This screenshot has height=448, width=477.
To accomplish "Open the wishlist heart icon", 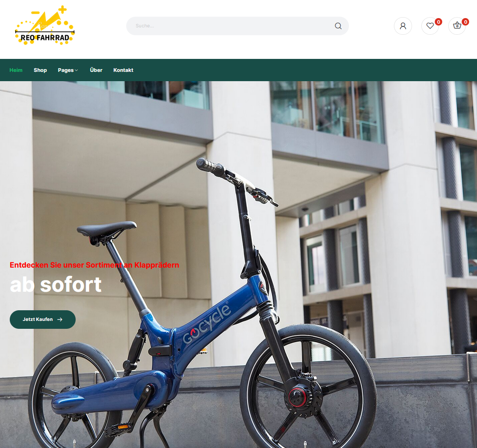I will [x=430, y=26].
